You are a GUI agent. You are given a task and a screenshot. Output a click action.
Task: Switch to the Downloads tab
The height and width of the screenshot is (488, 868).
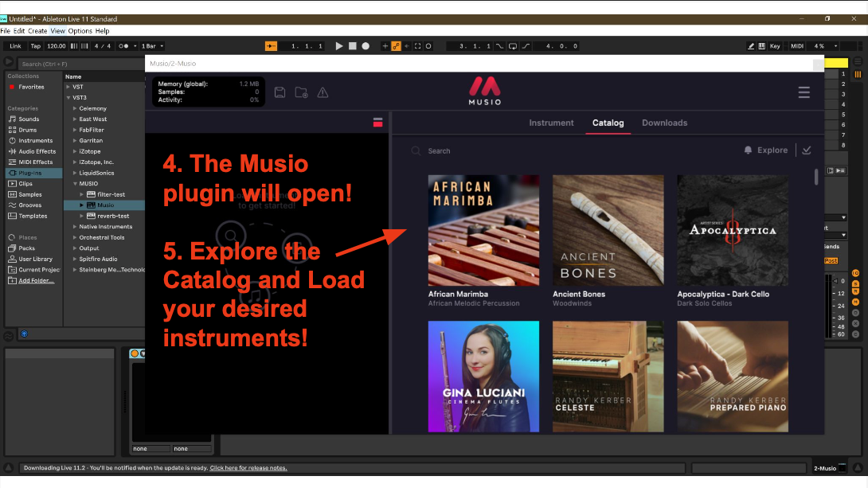click(664, 123)
